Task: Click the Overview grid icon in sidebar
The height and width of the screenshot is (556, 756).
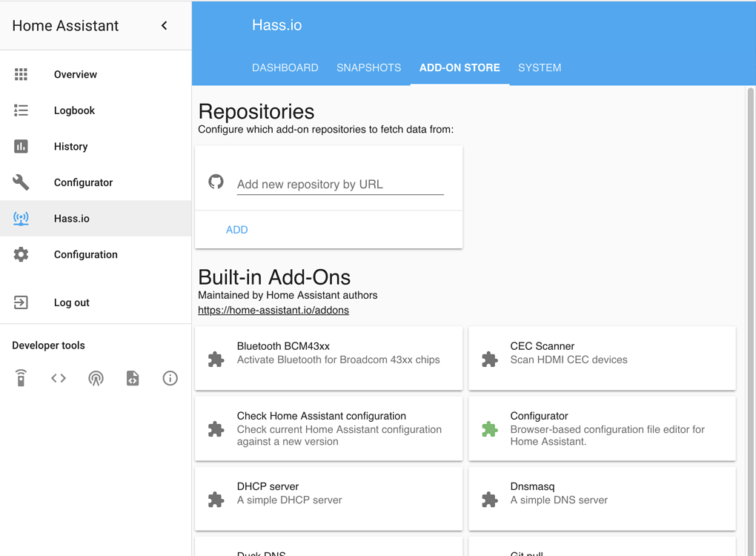Action: coord(21,74)
